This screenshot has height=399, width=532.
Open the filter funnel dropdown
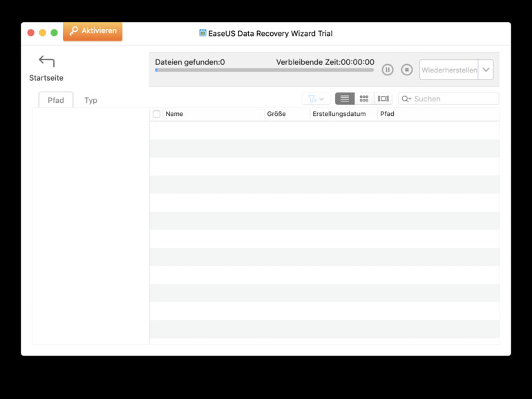coord(316,99)
